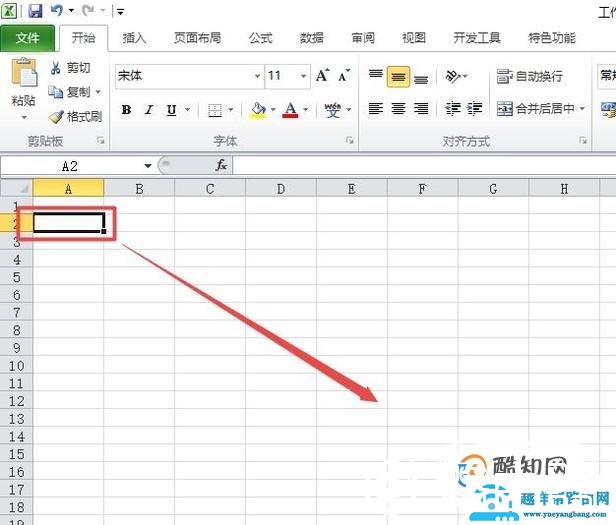Select row 10 header
Image resolution: width=616 pixels, height=525 pixels.
click(x=16, y=365)
